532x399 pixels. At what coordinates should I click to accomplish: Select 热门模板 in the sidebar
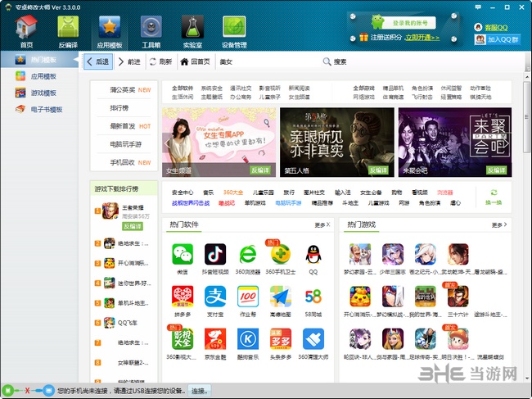39,60
